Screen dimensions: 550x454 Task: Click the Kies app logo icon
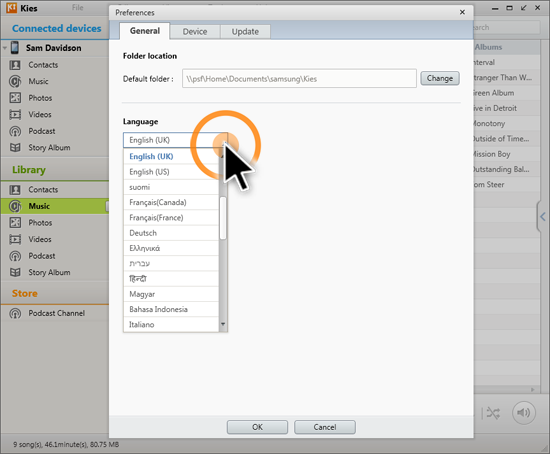(12, 8)
